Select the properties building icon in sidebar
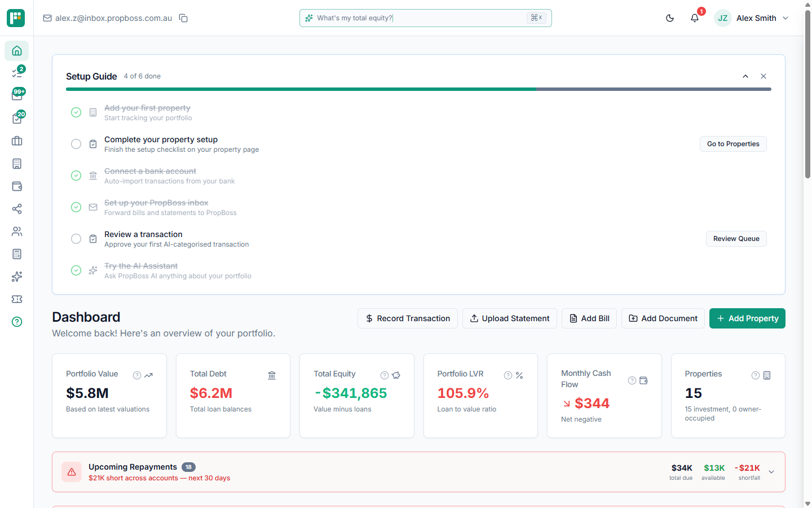Viewport: 812px width, 508px height. click(16, 164)
